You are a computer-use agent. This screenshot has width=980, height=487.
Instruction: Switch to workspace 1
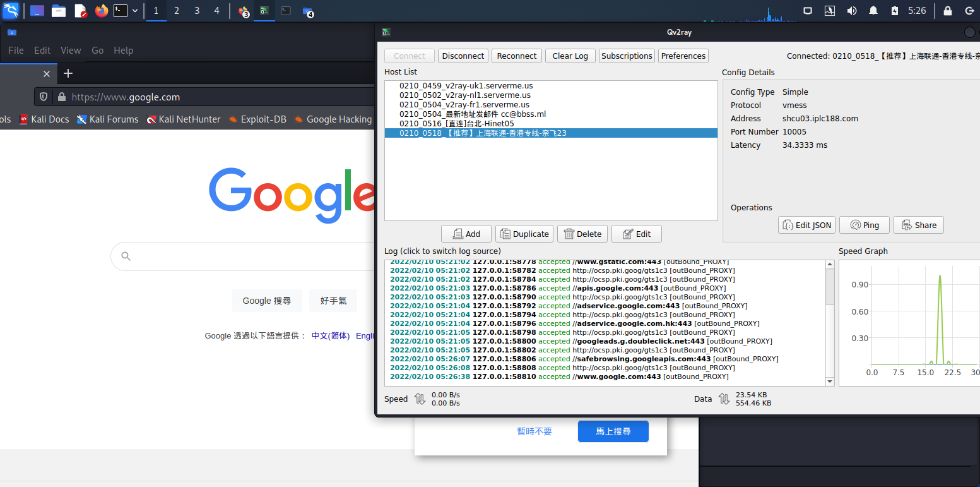156,11
